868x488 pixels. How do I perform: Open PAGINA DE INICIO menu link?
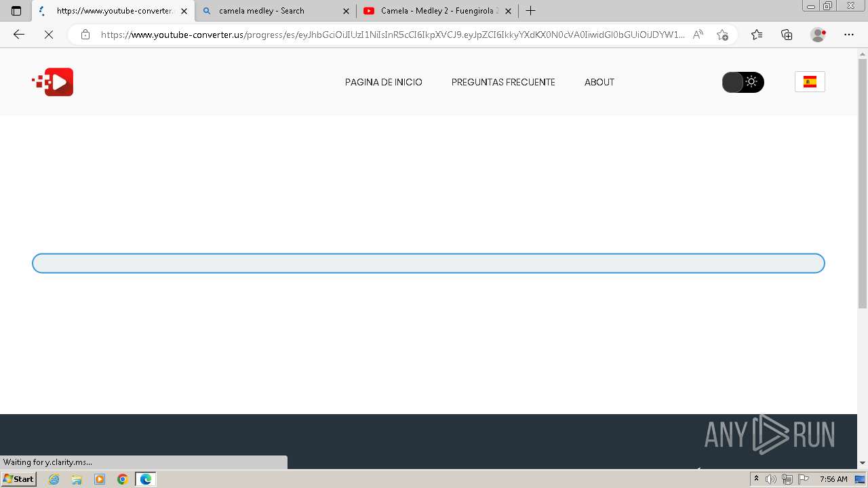point(383,82)
